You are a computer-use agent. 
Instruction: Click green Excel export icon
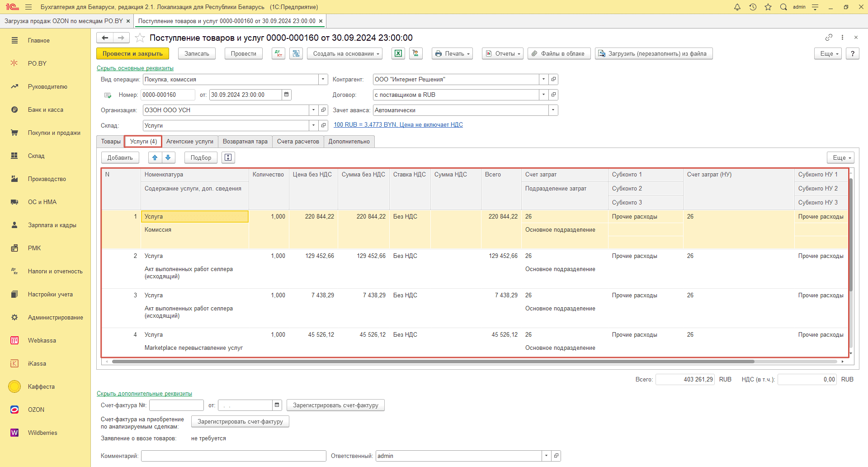click(398, 53)
